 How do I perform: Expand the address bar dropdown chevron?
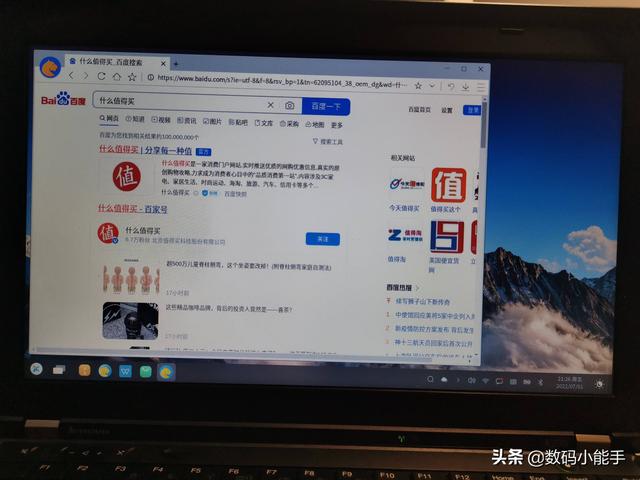[x=432, y=86]
